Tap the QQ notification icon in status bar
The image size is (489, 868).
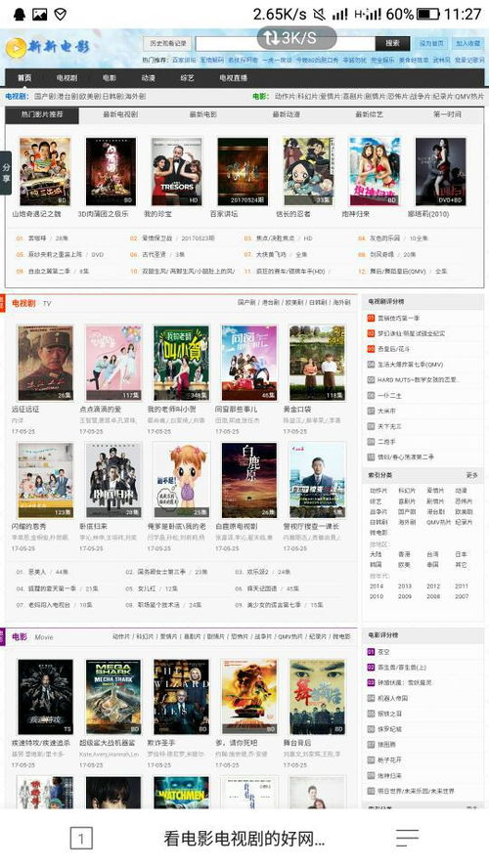pyautogui.click(x=20, y=14)
